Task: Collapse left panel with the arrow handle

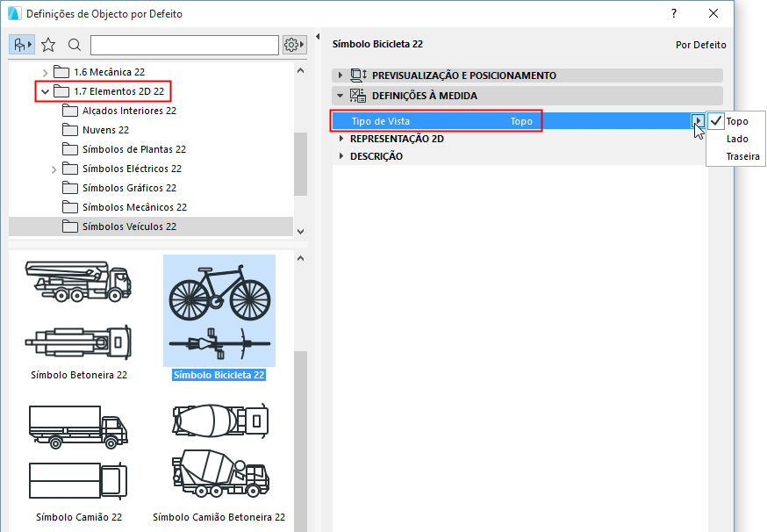Action: [318, 36]
